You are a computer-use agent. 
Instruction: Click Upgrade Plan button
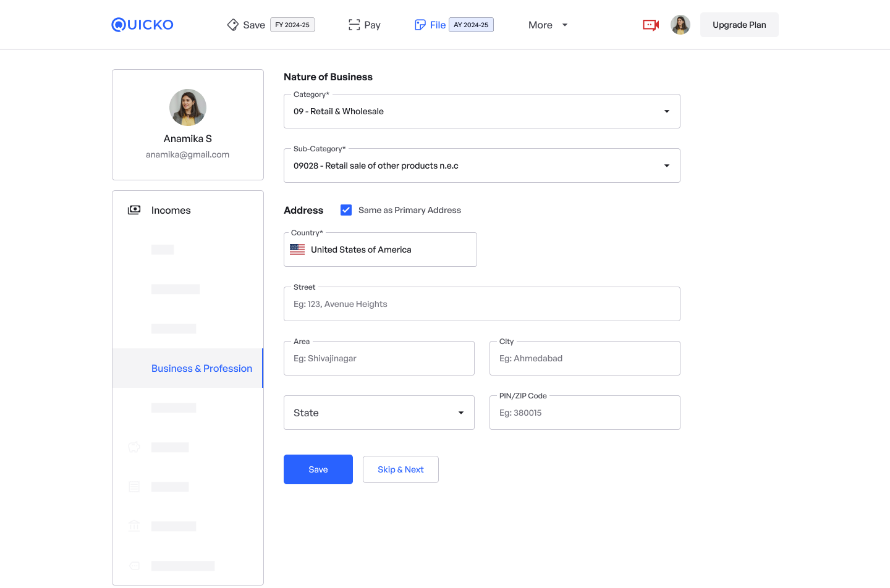point(739,25)
